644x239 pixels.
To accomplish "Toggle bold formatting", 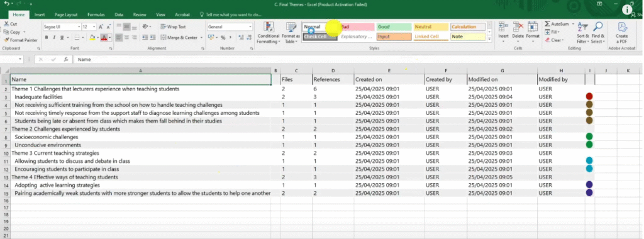I will click(47, 37).
